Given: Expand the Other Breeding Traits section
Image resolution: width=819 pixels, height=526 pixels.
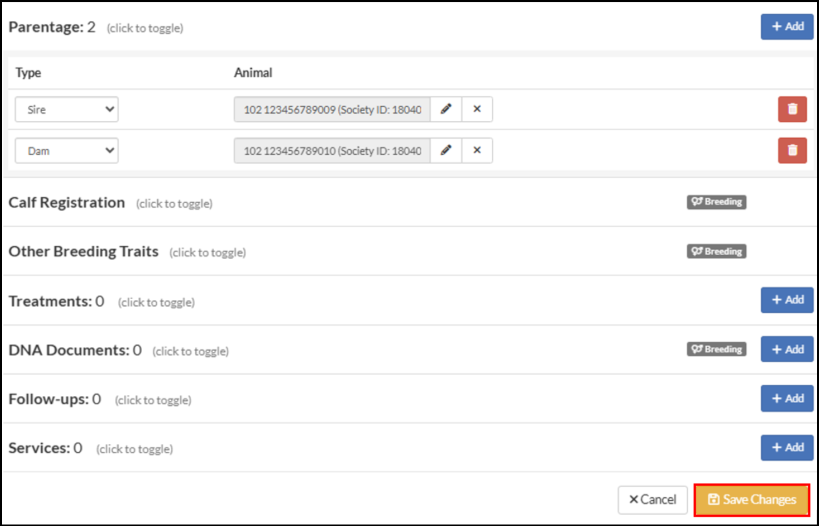Looking at the screenshot, I should pyautogui.click(x=84, y=251).
